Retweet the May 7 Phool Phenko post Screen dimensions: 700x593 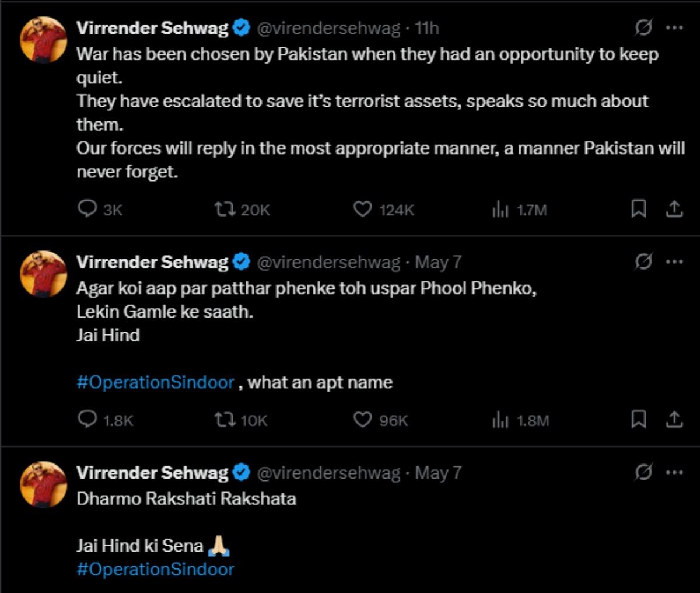click(x=228, y=418)
